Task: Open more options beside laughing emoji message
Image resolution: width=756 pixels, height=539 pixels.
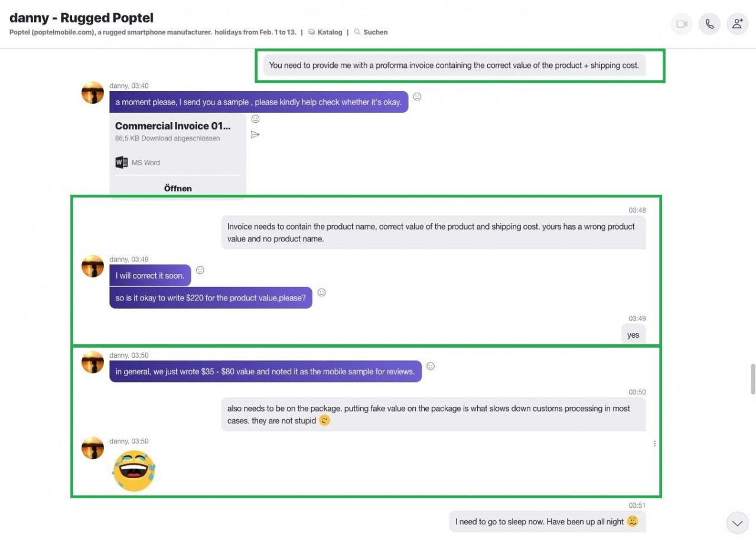Action: coord(654,443)
